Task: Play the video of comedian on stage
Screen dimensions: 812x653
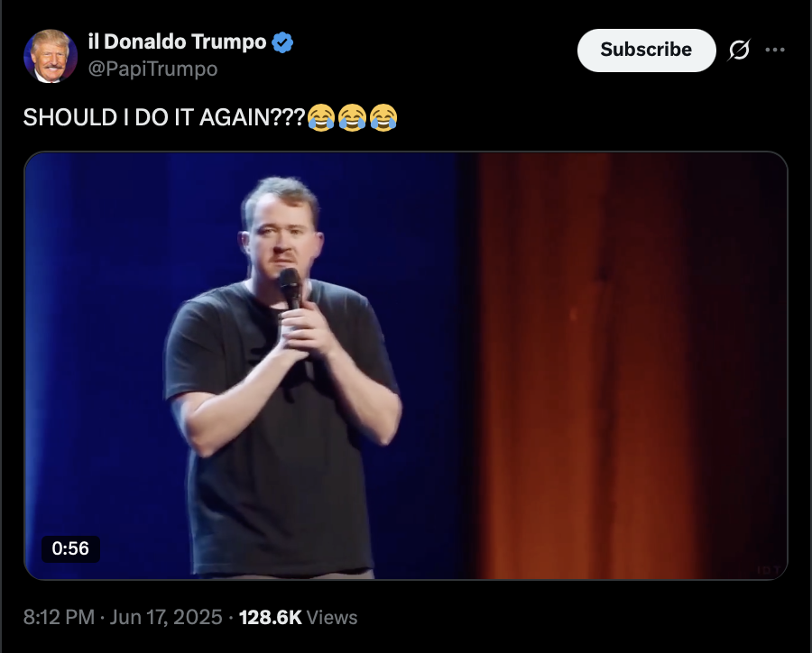Action: click(406, 365)
